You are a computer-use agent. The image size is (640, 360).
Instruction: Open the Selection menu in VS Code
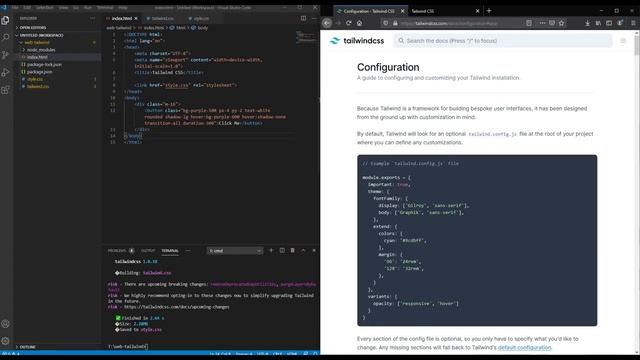[44, 7]
